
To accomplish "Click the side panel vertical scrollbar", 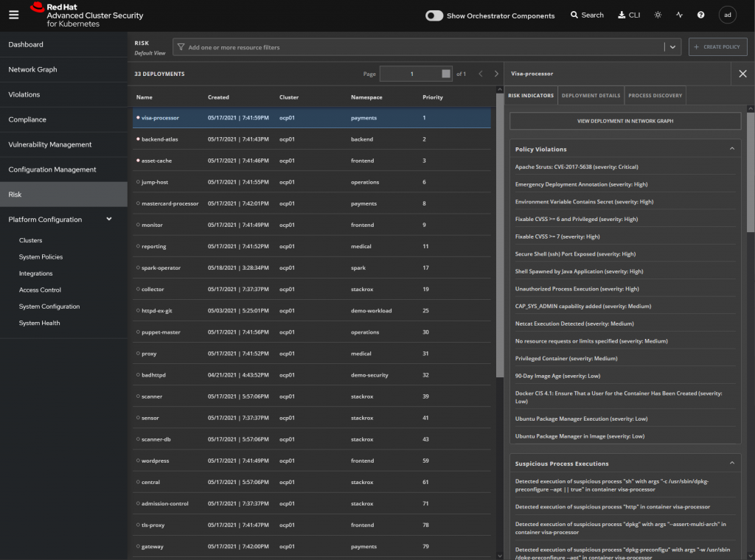I will pos(751,171).
